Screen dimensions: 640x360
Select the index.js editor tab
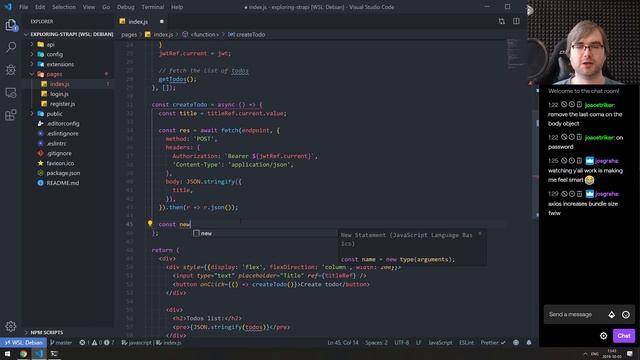[x=142, y=21]
